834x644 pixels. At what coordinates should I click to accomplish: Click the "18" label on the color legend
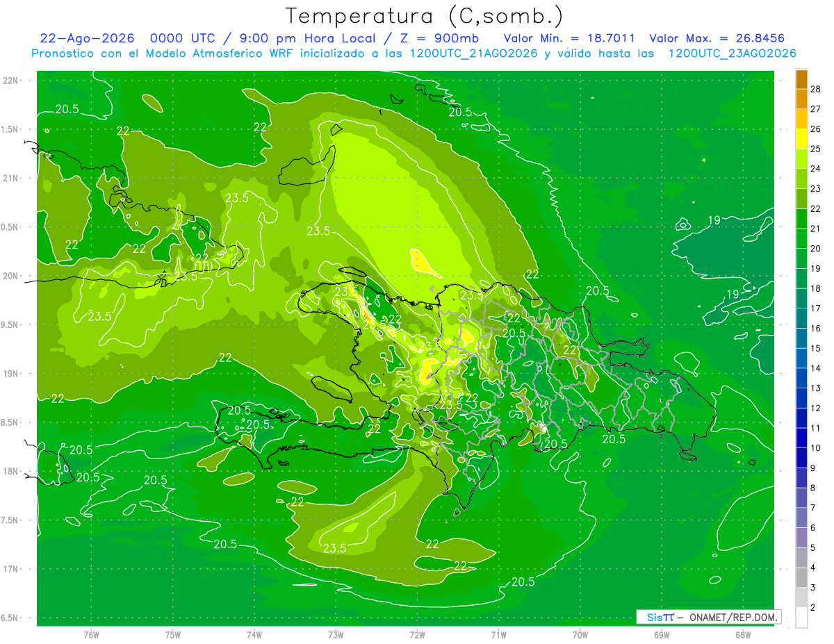pyautogui.click(x=816, y=288)
